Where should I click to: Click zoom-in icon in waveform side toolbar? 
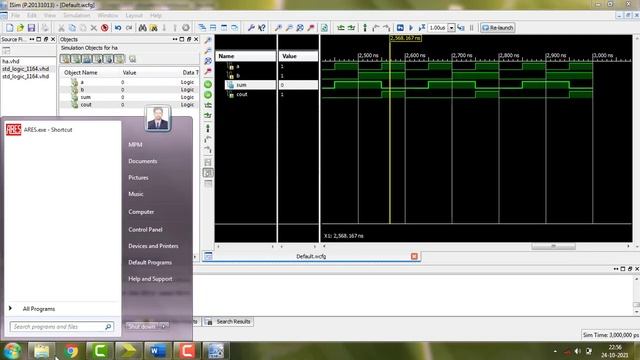click(208, 40)
